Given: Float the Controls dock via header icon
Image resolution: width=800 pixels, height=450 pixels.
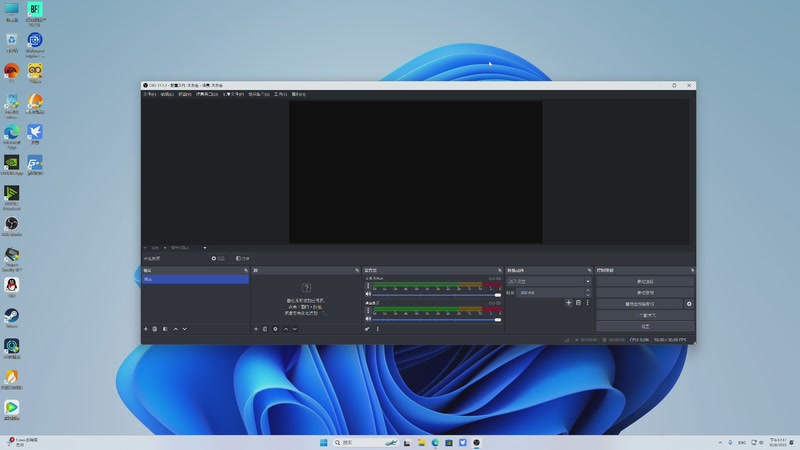Looking at the screenshot, I should pos(692,270).
